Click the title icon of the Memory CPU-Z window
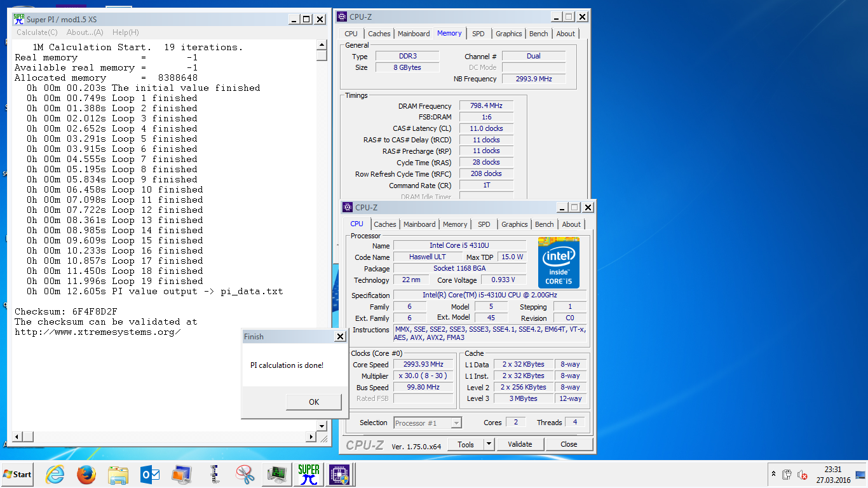 (x=342, y=17)
